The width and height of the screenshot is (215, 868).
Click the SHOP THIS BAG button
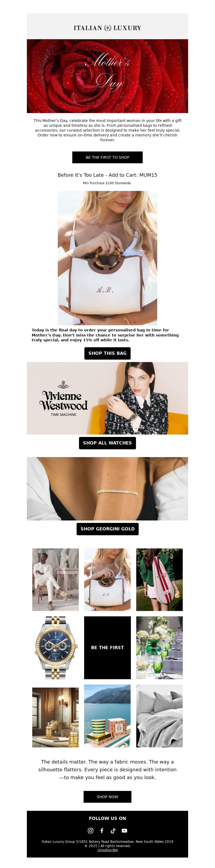click(107, 353)
